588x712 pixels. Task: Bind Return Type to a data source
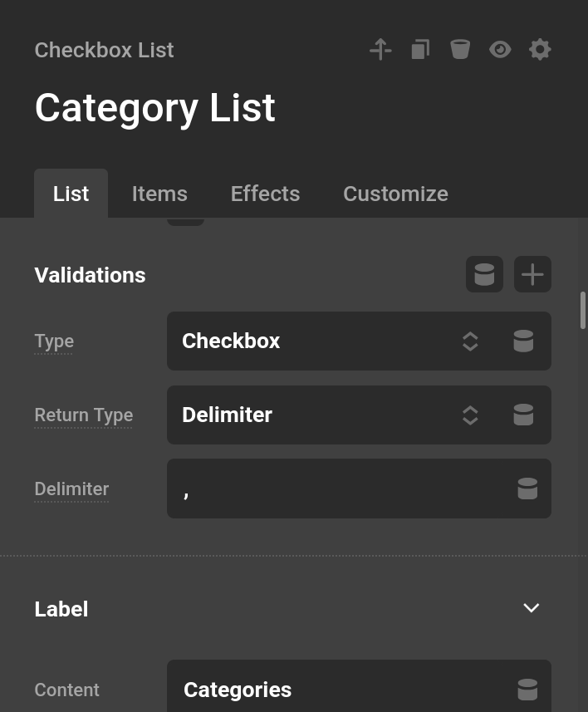523,415
